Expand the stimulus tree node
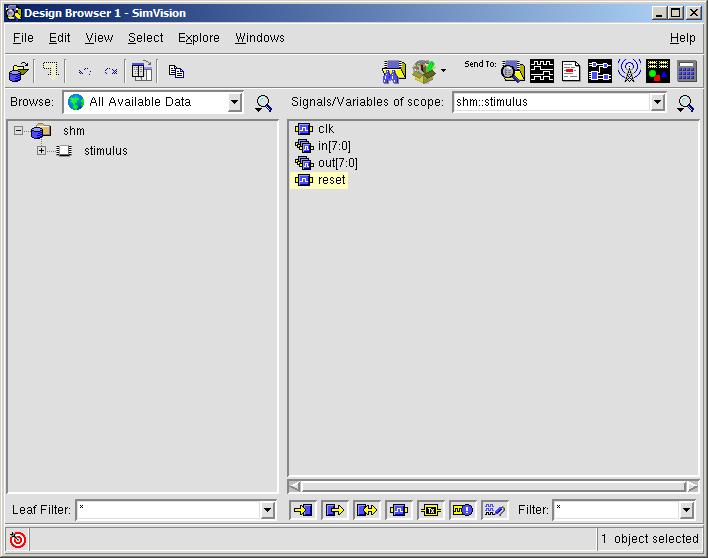 coord(41,150)
